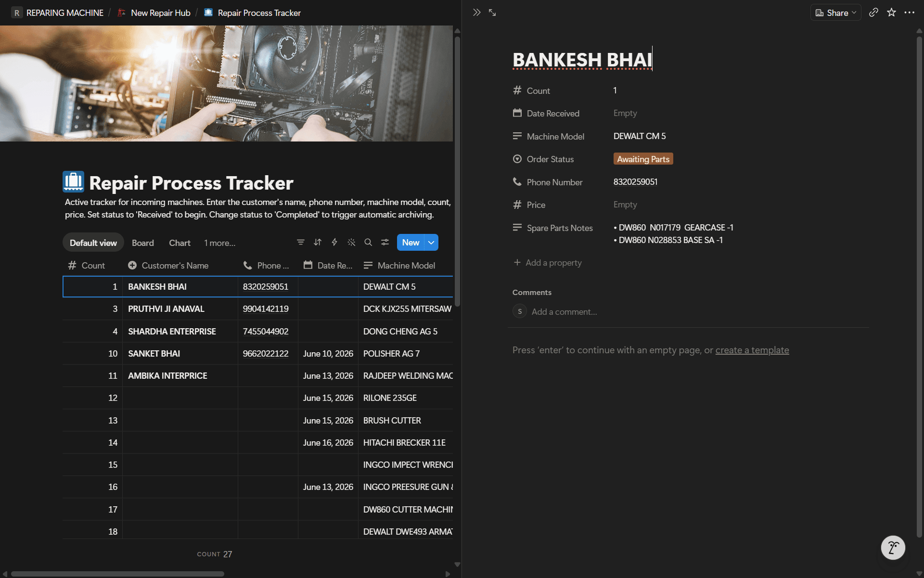Screen dimensions: 924x578
Task: Click the Machine Model property label
Action: 555,137
